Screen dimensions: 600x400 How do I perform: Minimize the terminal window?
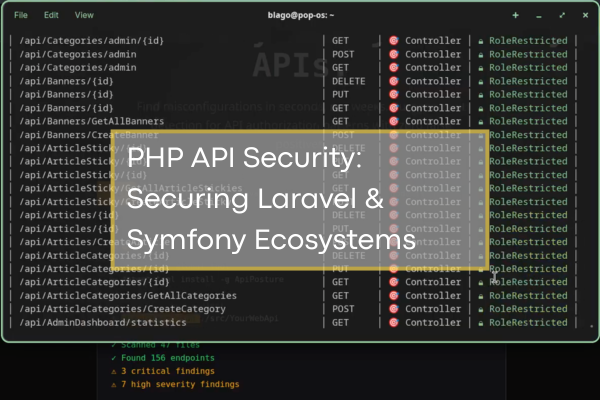pos(539,16)
